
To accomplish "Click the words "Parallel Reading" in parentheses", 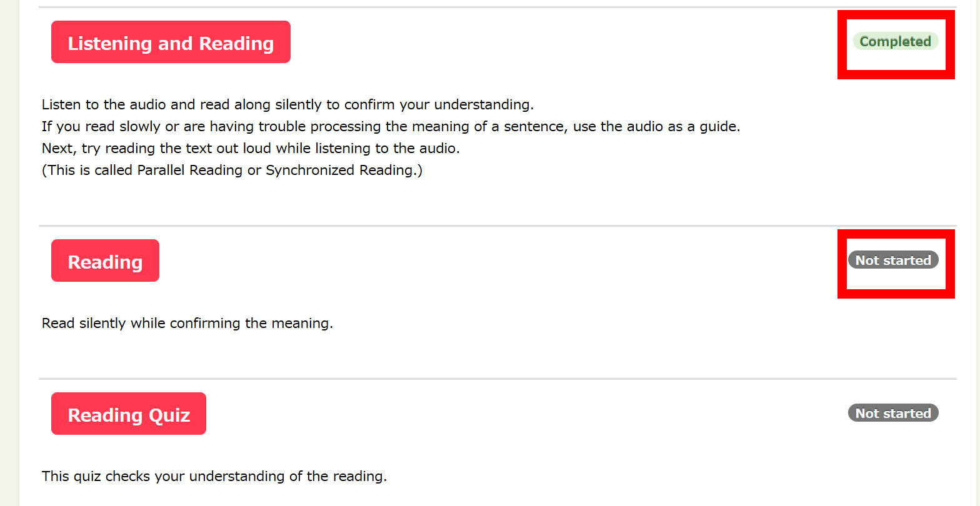I will [x=189, y=170].
